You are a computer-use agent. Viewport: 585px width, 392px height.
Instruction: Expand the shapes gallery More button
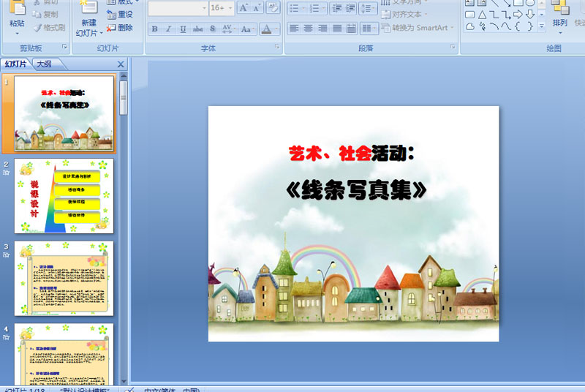coord(542,26)
